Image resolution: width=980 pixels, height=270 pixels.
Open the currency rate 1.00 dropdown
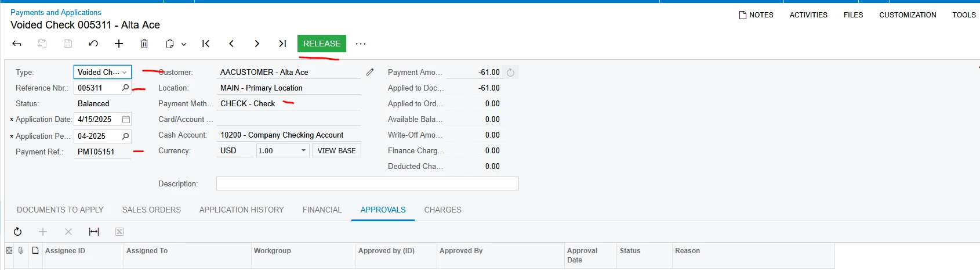point(303,150)
